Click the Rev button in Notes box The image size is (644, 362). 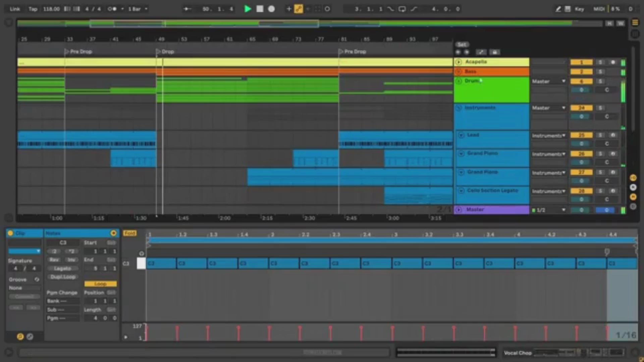tap(54, 260)
